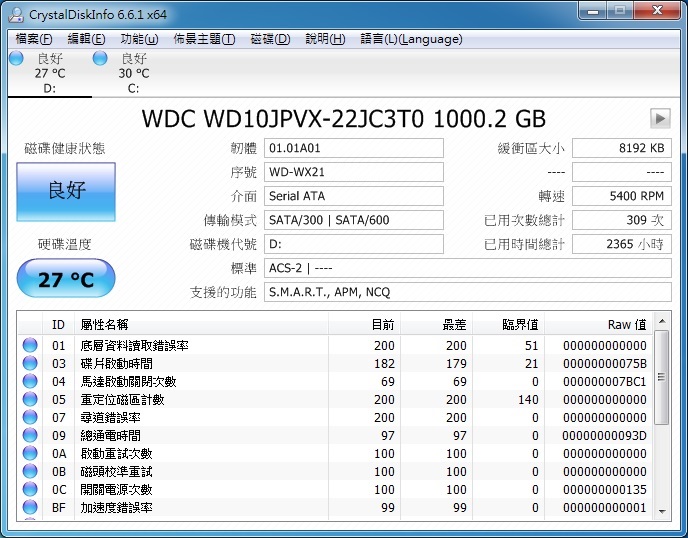Click the blank ---- field under buffer size
Image resolution: width=688 pixels, height=538 pixels.
click(x=622, y=172)
